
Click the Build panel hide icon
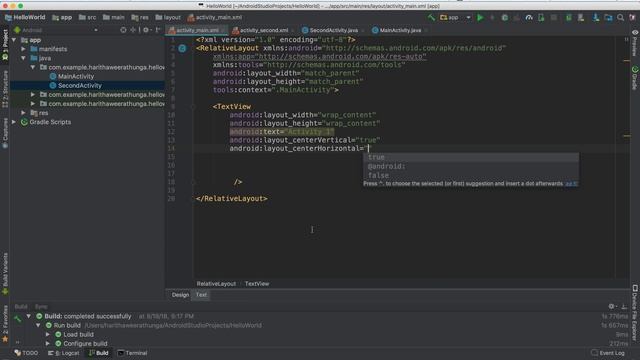pyautogui.click(x=624, y=306)
